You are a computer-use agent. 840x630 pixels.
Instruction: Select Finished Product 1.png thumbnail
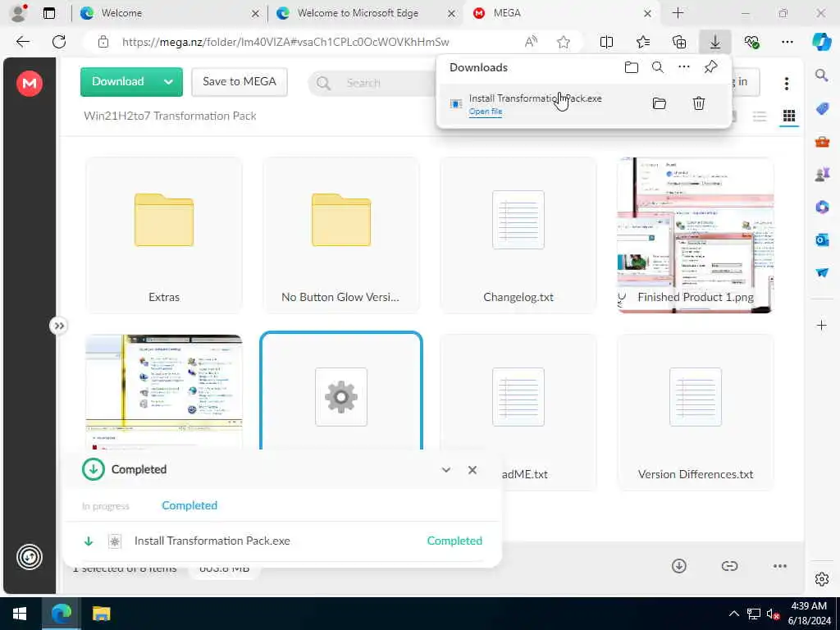click(x=696, y=235)
